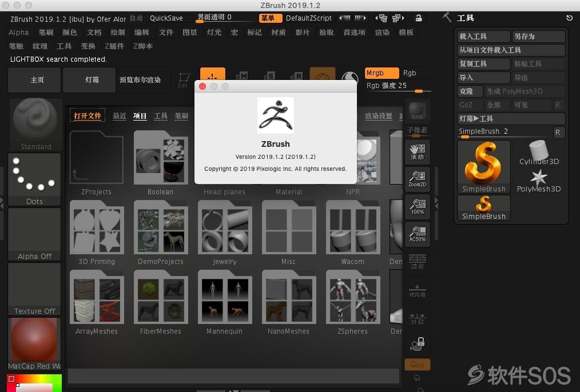This screenshot has width=580, height=392.
Task: Click the 灯箱 LightBox button
Action: pos(89,79)
